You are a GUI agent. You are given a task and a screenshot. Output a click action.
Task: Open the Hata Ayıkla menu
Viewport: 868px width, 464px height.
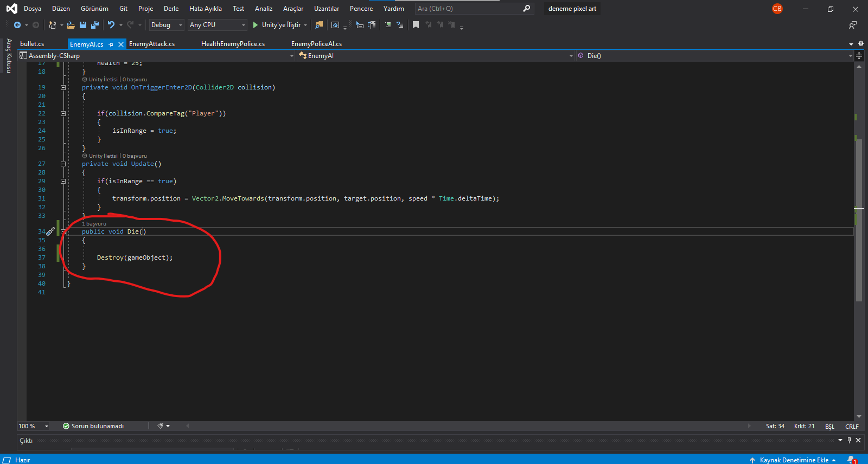click(206, 9)
